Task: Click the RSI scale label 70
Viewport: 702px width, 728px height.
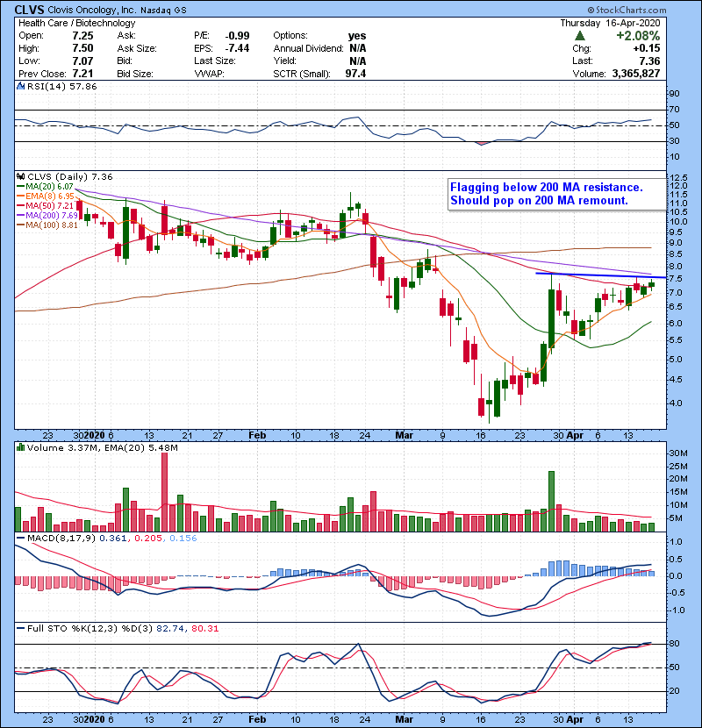Action: [675, 110]
